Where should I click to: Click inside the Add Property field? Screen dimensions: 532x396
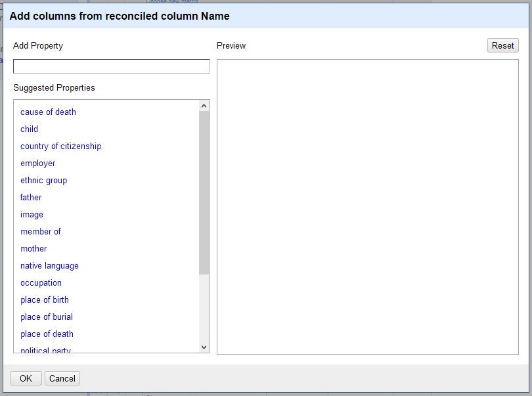pos(111,66)
